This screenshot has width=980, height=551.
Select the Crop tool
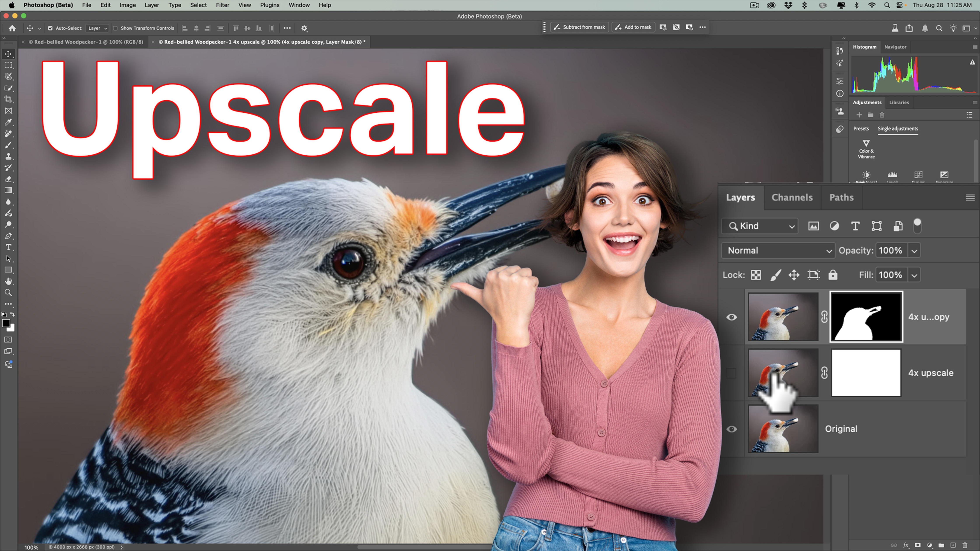[x=8, y=99]
